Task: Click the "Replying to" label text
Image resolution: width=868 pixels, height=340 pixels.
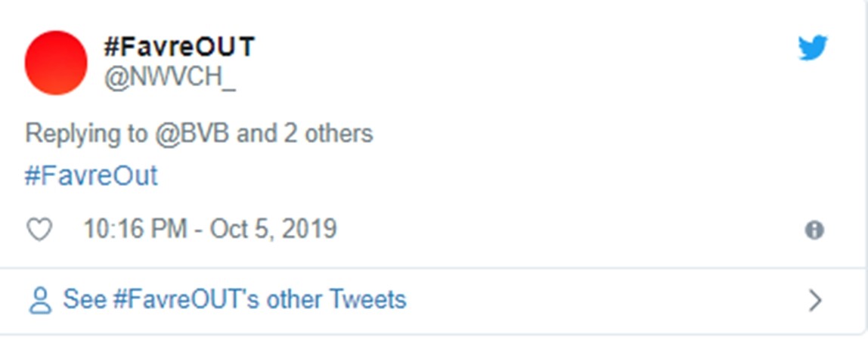Action: coord(86,134)
